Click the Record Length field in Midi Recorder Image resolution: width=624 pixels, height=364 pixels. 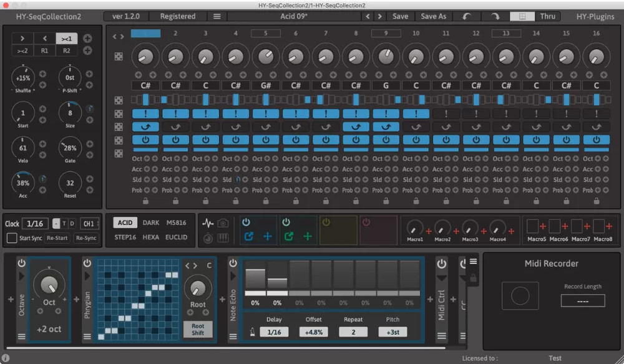coord(583,300)
